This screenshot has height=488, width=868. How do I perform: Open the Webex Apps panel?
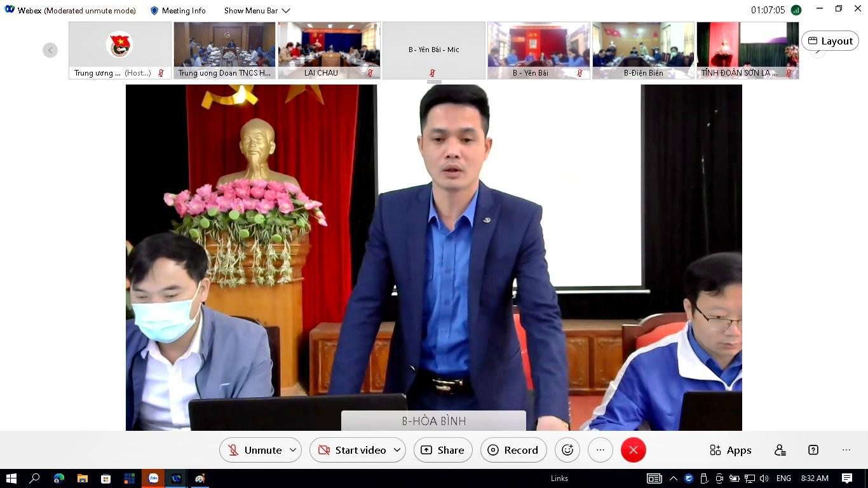[730, 450]
